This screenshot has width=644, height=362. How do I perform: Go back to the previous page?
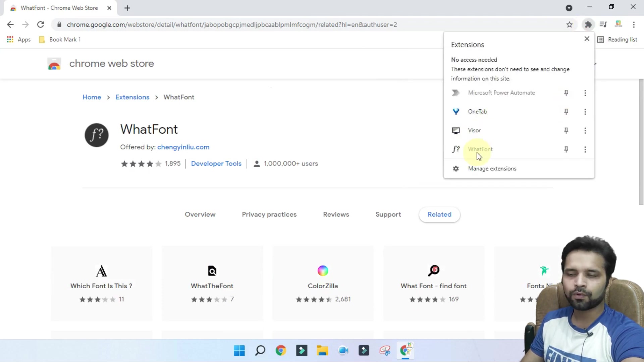pyautogui.click(x=10, y=24)
